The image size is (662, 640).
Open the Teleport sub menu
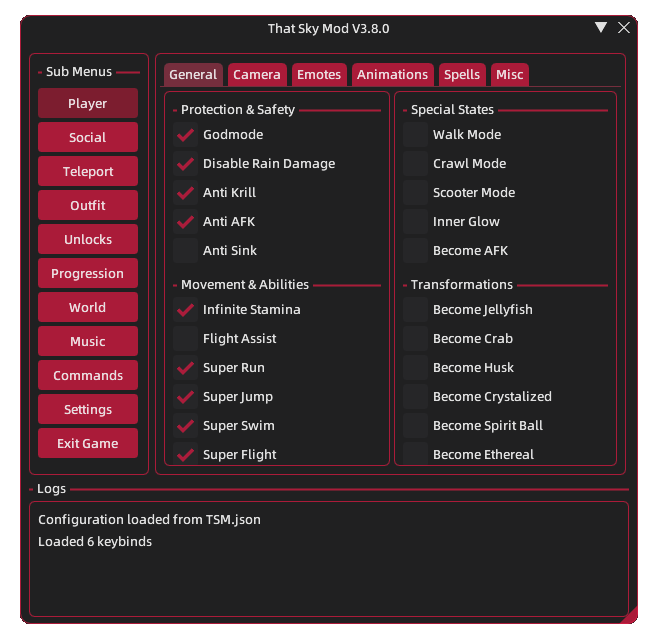click(88, 171)
